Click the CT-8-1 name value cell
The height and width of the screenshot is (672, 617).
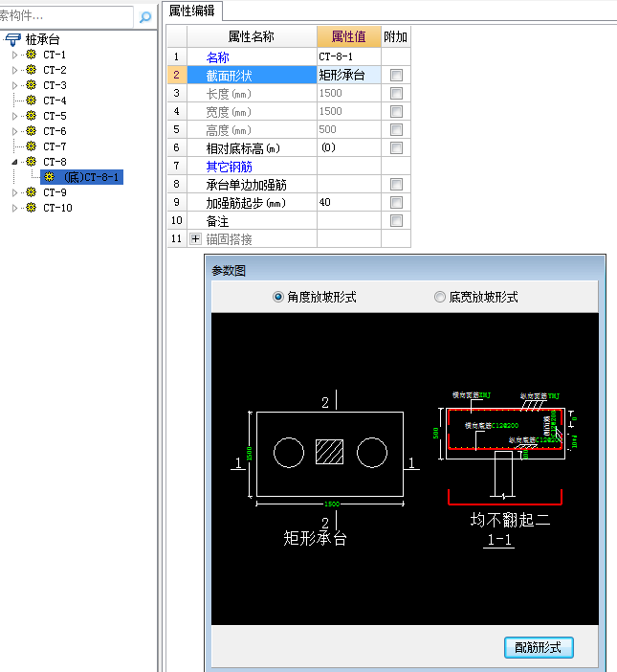coord(349,56)
